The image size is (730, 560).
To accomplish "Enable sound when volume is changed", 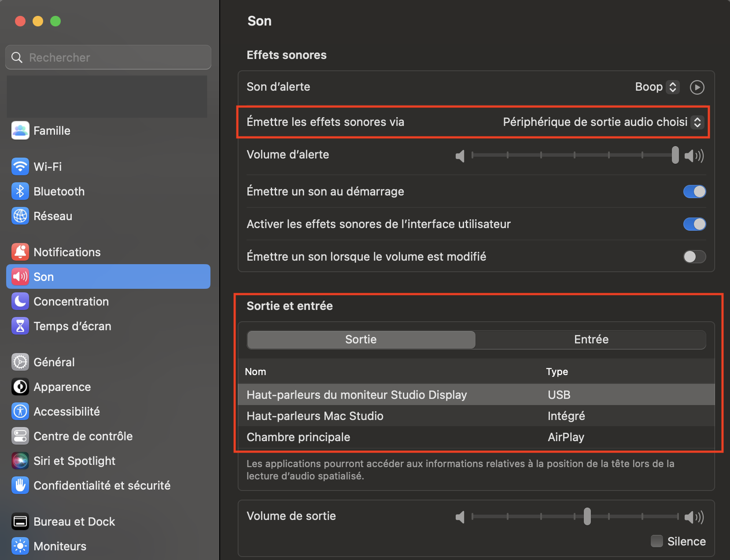I will click(694, 257).
